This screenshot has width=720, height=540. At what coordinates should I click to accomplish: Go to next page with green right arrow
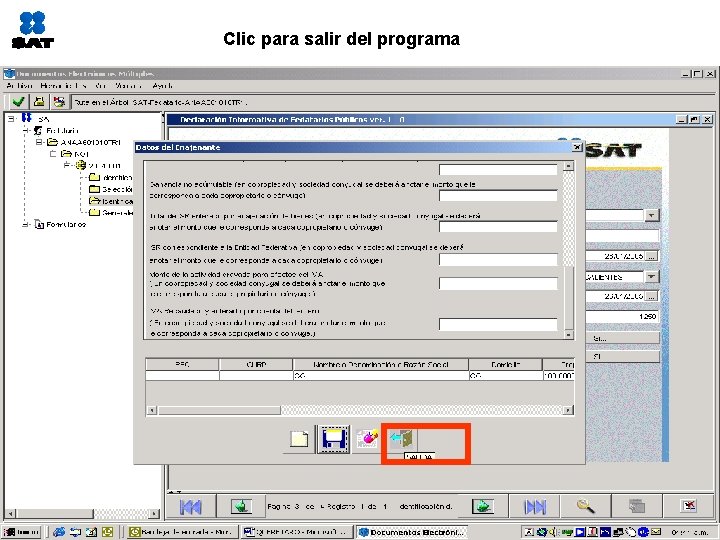point(483,506)
